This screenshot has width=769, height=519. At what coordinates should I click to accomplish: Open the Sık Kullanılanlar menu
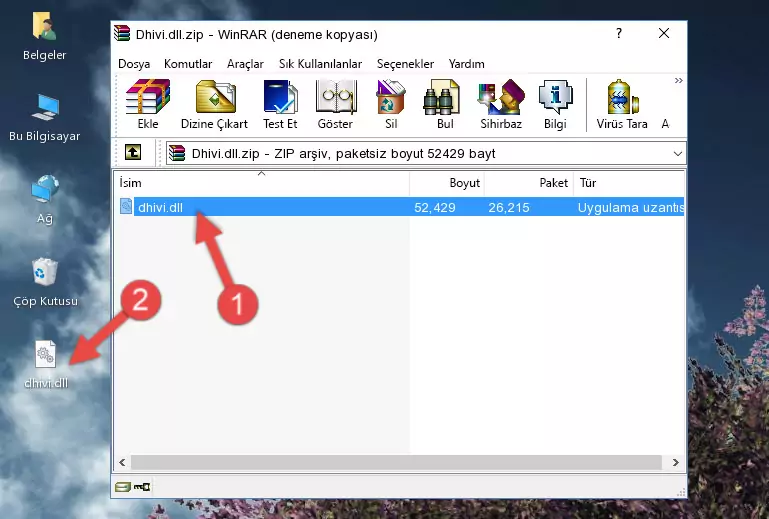pyautogui.click(x=320, y=64)
